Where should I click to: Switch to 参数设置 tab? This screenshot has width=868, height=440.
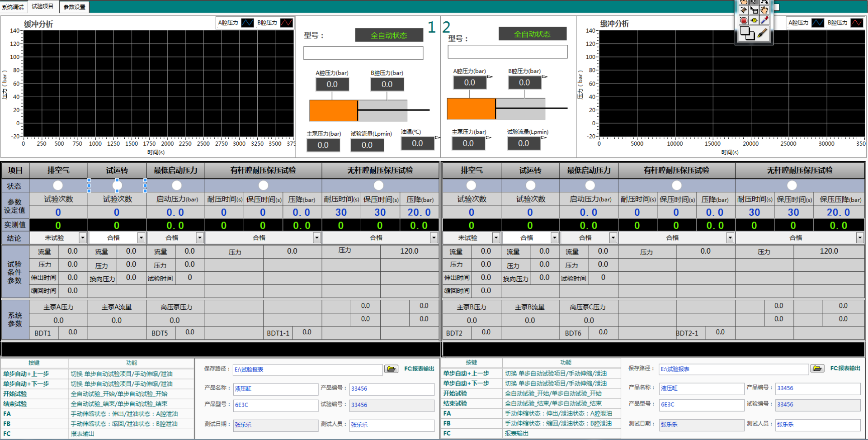pos(74,7)
